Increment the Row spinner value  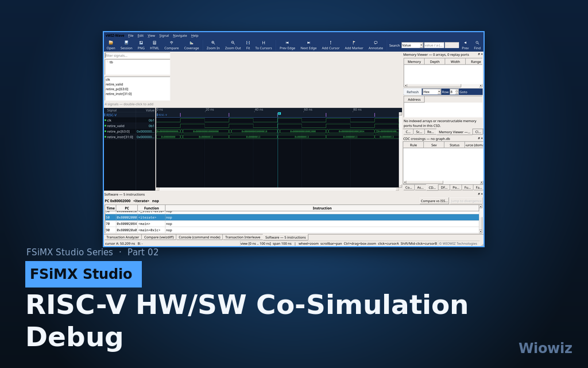coord(457,91)
